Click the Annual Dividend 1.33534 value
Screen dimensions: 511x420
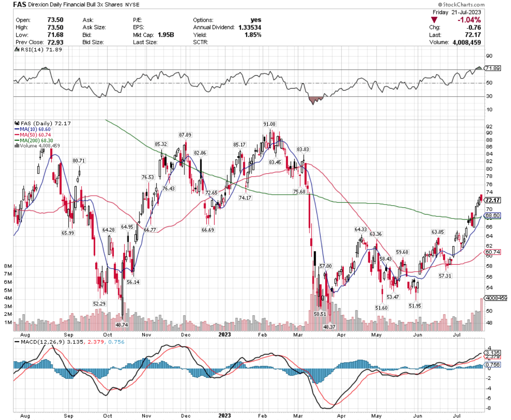click(x=250, y=27)
